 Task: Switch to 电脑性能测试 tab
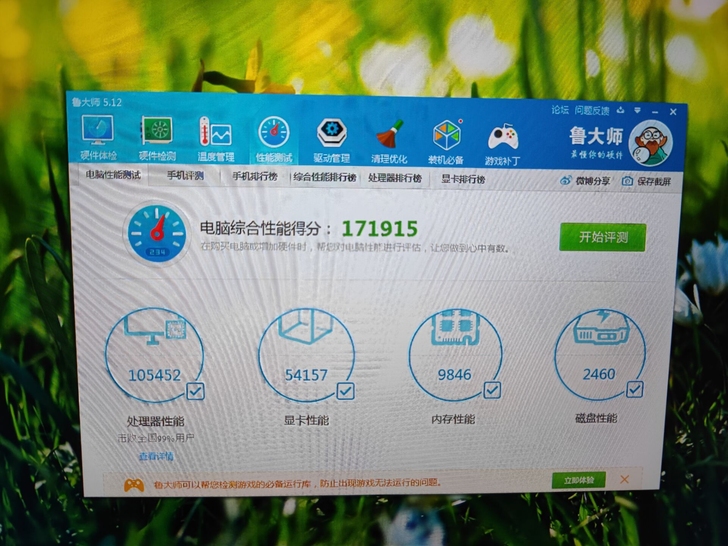pyautogui.click(x=113, y=175)
